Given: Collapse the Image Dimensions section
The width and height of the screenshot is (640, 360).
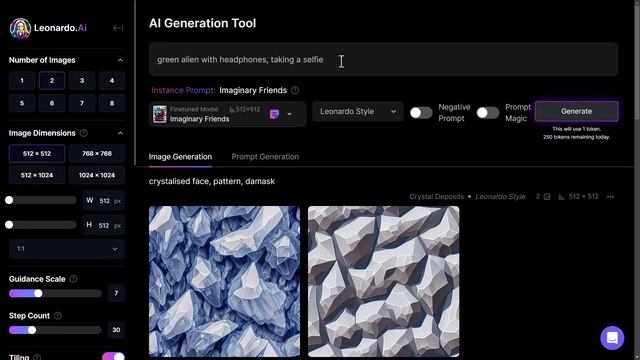Looking at the screenshot, I should click(x=120, y=133).
